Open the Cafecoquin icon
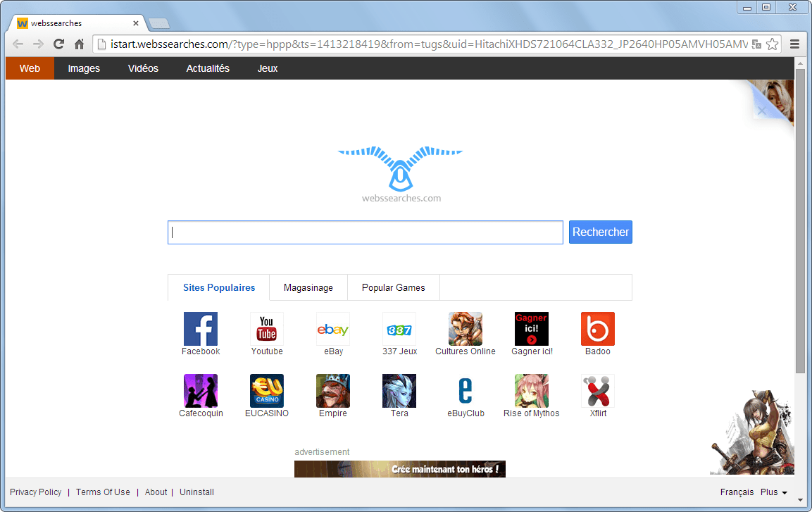 click(201, 391)
